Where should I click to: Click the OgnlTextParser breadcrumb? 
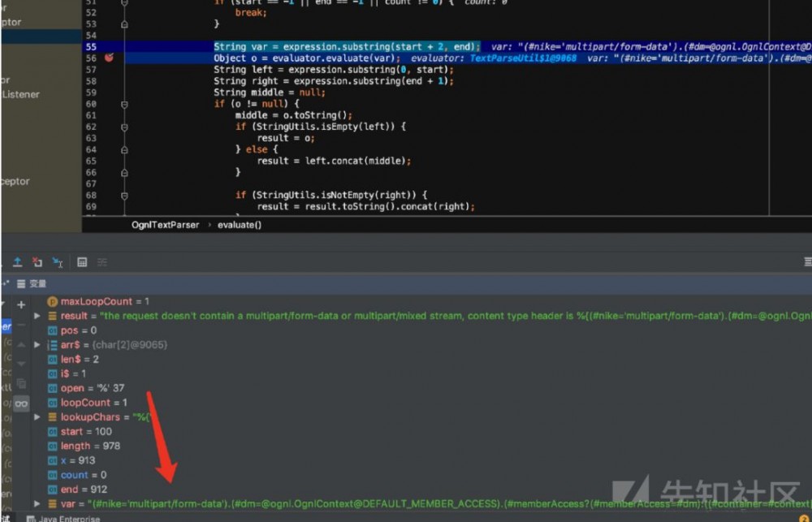[165, 225]
